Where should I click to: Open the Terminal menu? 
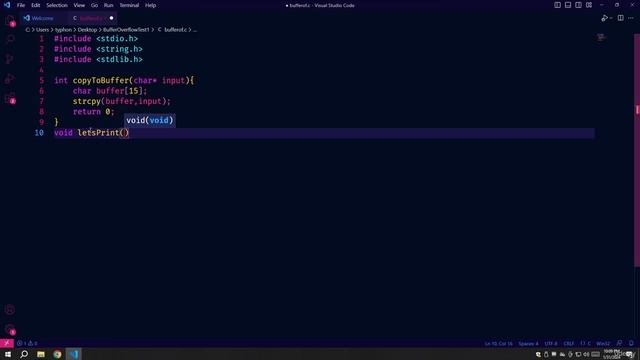(x=129, y=5)
